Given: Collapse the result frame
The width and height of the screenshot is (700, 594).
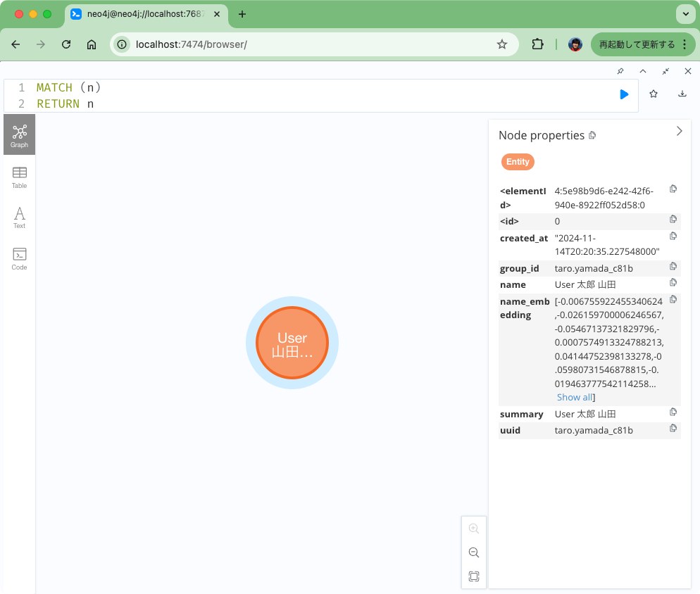Looking at the screenshot, I should (643, 71).
